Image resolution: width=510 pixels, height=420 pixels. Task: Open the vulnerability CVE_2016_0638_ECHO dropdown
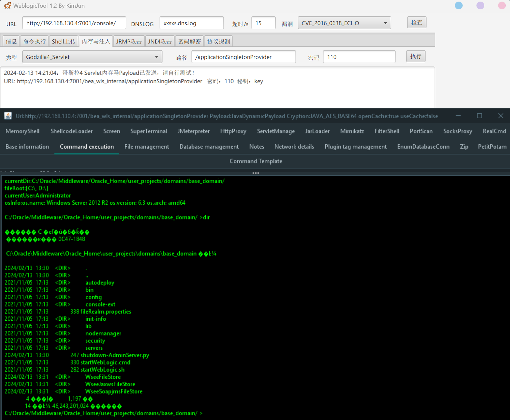pos(344,23)
